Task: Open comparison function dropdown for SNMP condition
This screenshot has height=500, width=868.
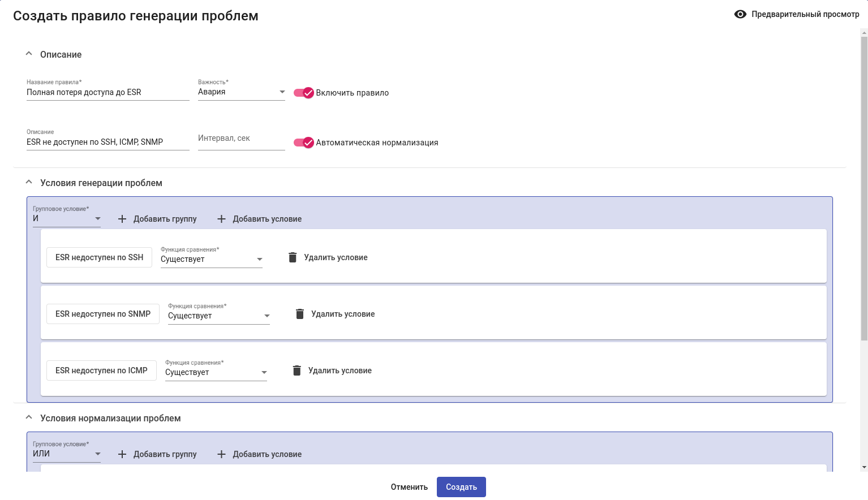Action: point(218,316)
